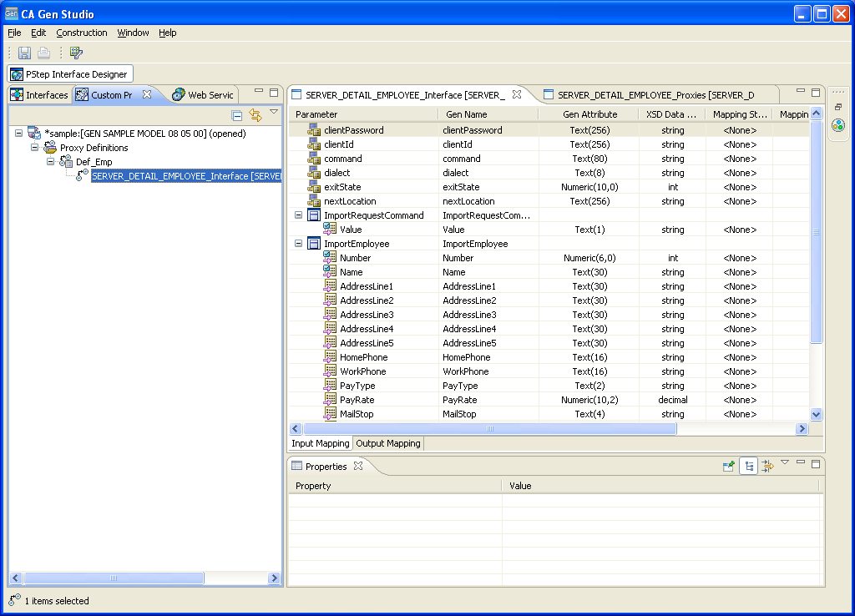
Task: Toggle Show Categories button in Properties panel
Action: (748, 467)
